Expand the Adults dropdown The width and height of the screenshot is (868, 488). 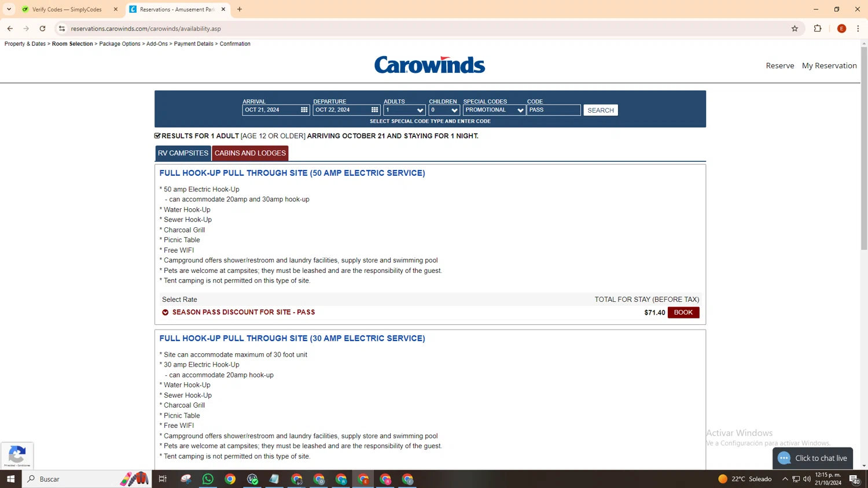(404, 110)
